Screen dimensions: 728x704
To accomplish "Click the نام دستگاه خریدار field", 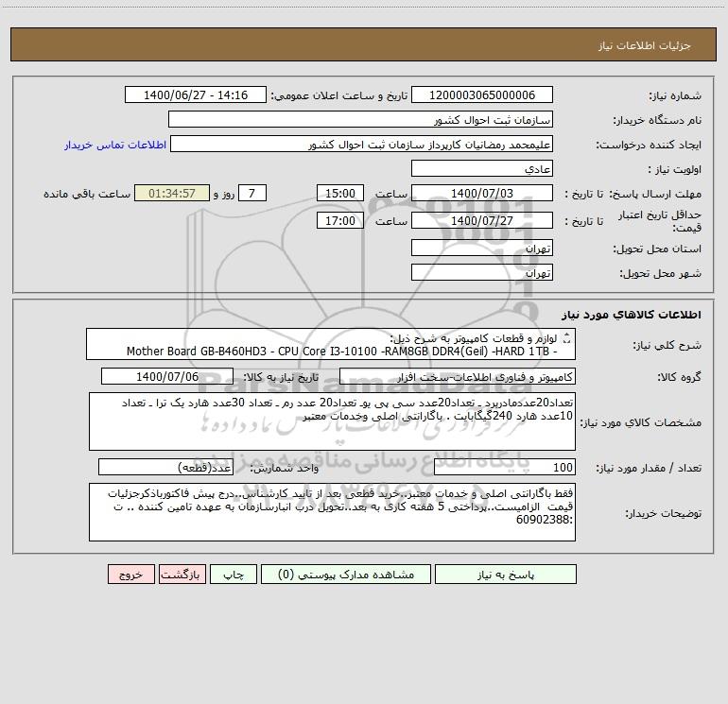I will (x=360, y=119).
